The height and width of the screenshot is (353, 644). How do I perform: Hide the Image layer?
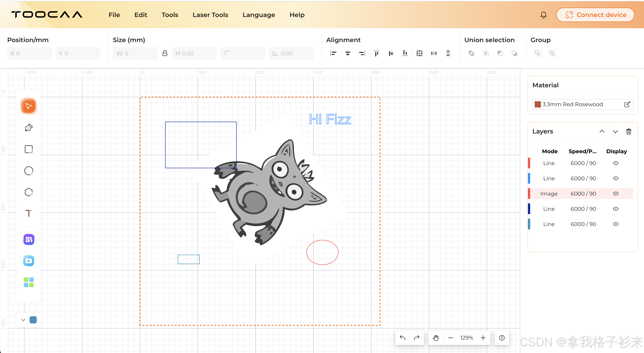[x=616, y=194]
